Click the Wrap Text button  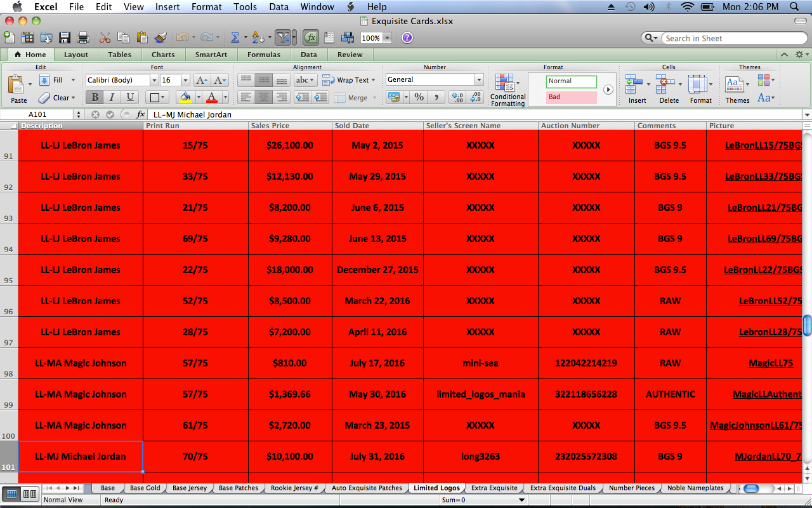(x=348, y=80)
